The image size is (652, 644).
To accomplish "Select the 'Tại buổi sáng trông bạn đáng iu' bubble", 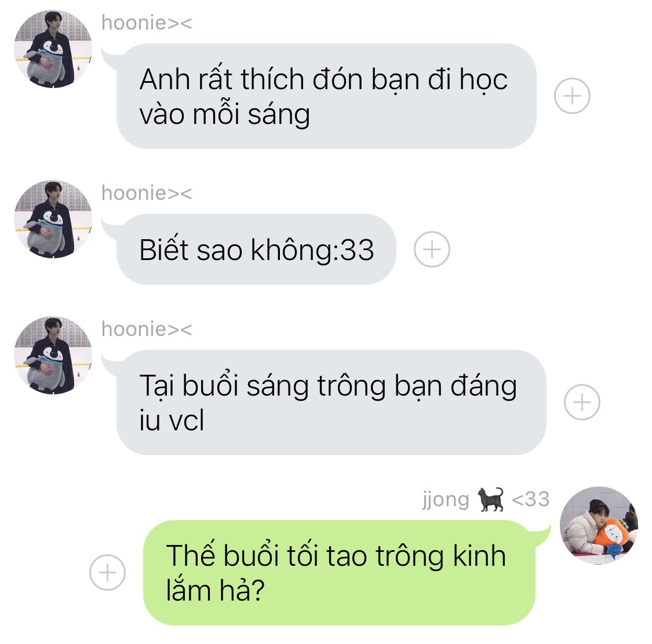I will click(x=332, y=402).
